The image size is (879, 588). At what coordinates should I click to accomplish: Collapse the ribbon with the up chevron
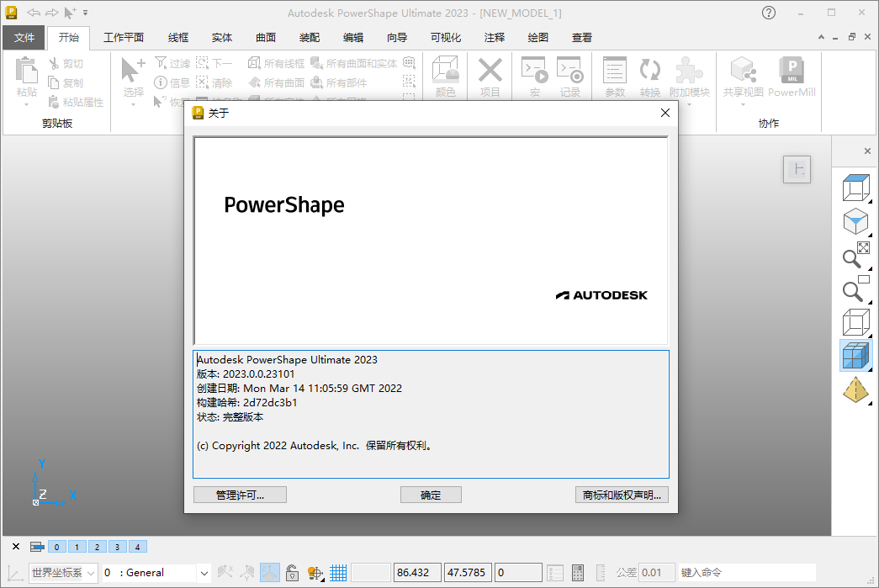pos(821,37)
